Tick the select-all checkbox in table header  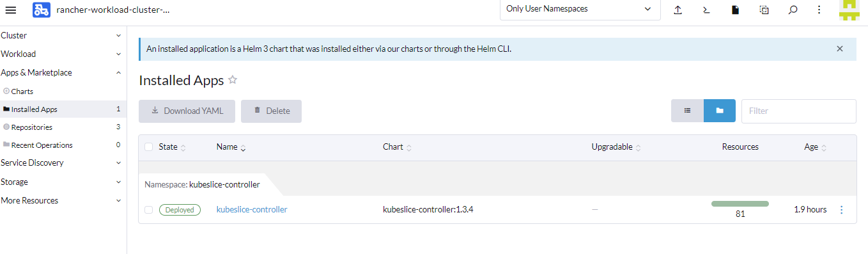click(x=149, y=147)
